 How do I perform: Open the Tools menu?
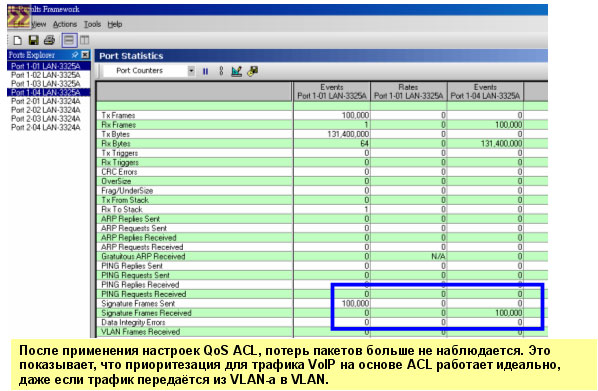(x=92, y=24)
